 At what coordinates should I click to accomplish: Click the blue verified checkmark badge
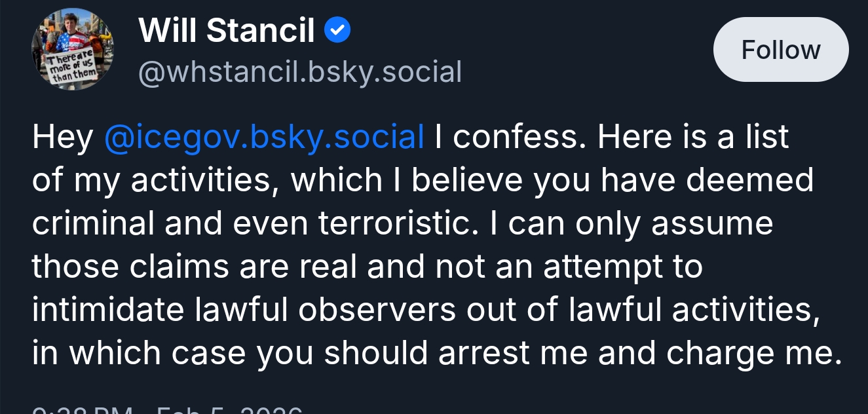pyautogui.click(x=339, y=29)
